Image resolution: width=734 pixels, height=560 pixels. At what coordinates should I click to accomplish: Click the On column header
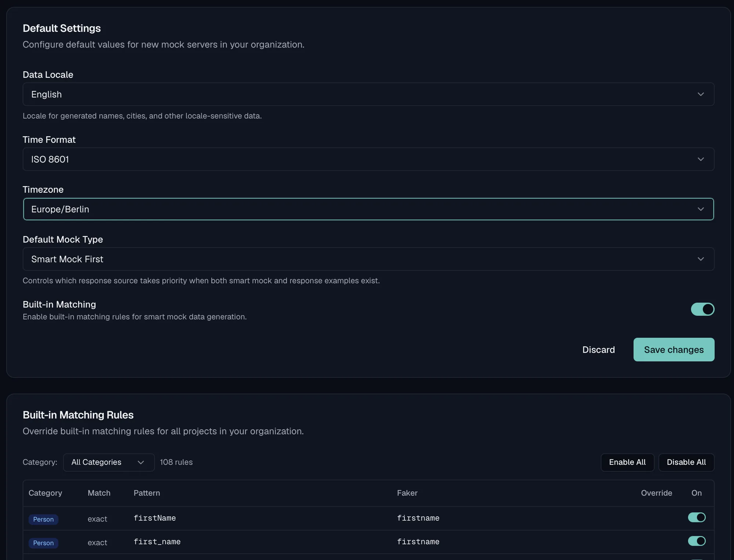coord(697,493)
